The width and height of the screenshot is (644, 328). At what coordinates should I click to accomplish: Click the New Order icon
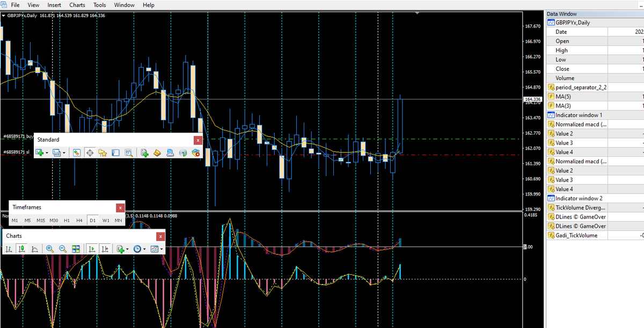pos(145,152)
